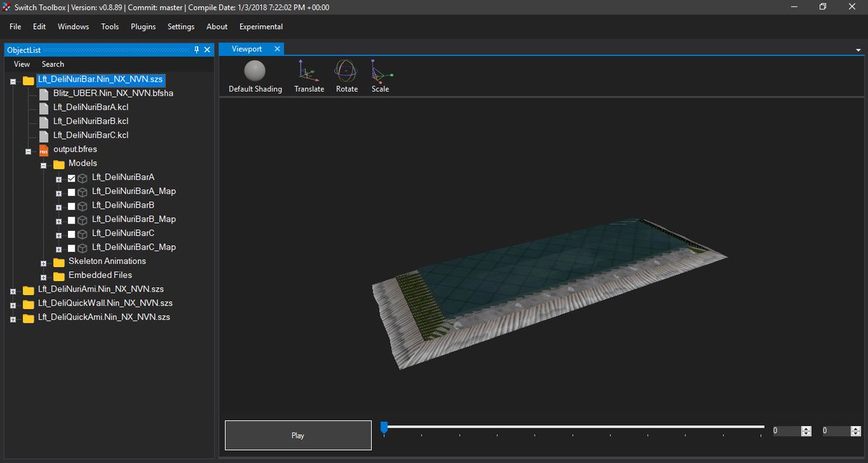This screenshot has width=868, height=463.
Task: Check the Lft_DeliNuriBarC_Map model checkbox
Action: (x=71, y=248)
